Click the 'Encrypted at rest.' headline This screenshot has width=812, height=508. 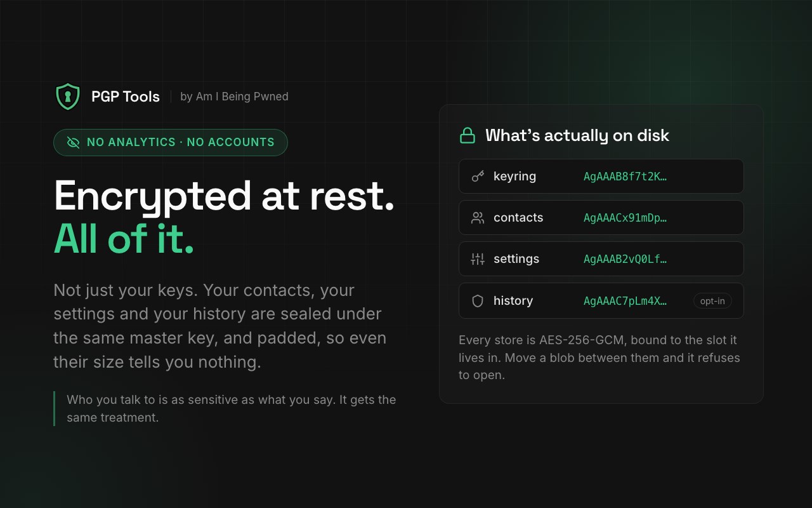pos(224,196)
